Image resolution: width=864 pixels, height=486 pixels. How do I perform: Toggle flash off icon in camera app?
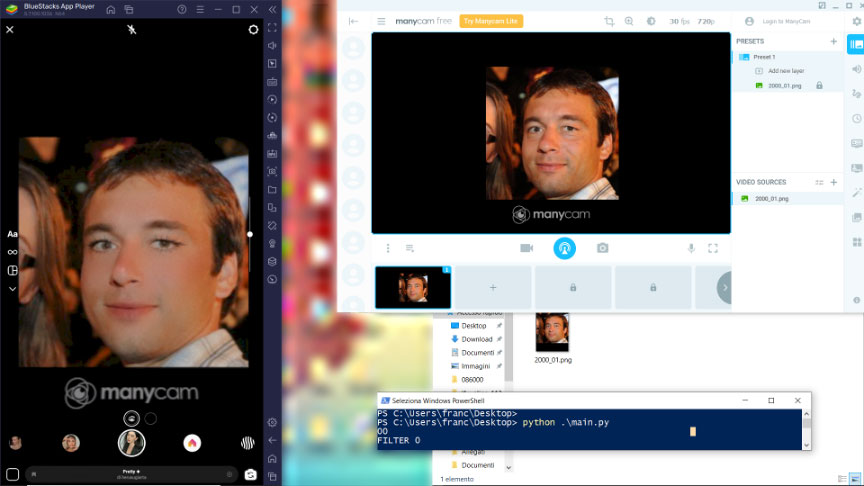(x=131, y=30)
